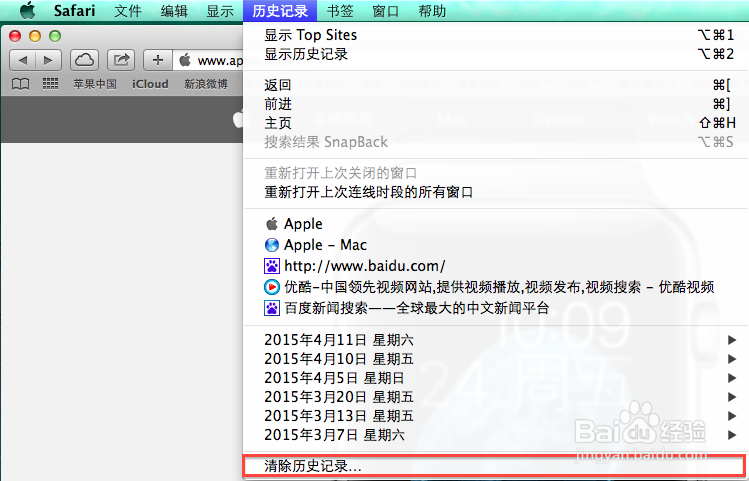Image resolution: width=749 pixels, height=481 pixels.
Task: Click Apple logo icon beside Apple entry
Action: pos(272,224)
